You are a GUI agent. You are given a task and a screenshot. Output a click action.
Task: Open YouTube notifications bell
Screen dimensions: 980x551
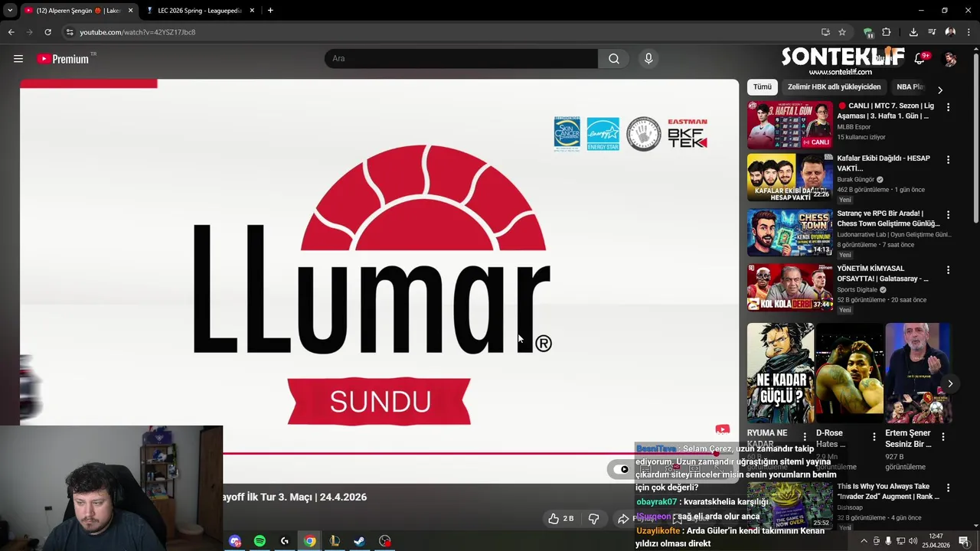pyautogui.click(x=920, y=59)
